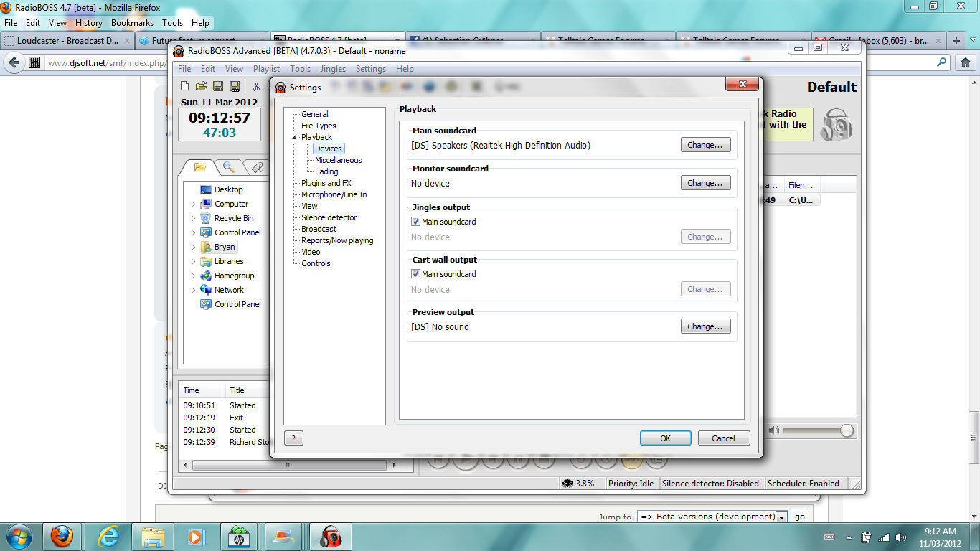
Task: Change the Main soundcard device
Action: (706, 145)
